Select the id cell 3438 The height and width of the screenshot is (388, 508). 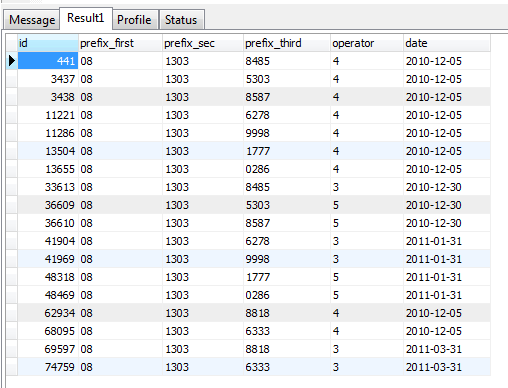tap(48, 97)
